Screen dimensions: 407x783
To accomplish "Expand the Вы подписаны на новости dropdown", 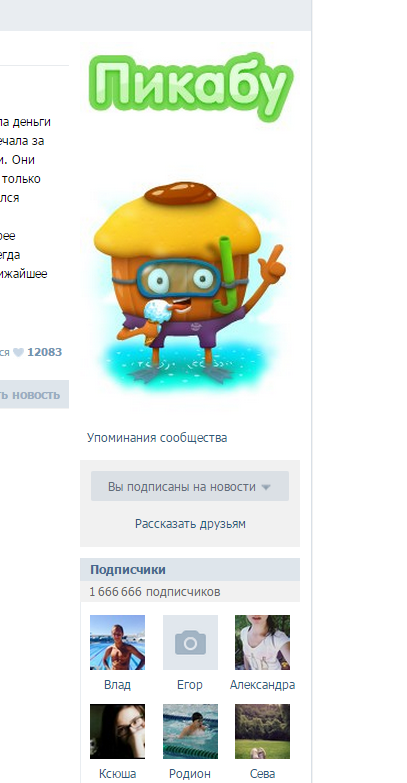I will pyautogui.click(x=190, y=486).
